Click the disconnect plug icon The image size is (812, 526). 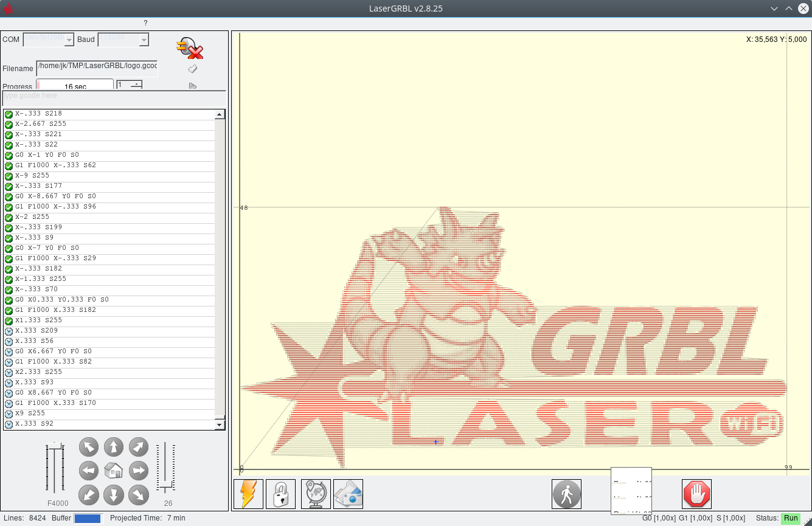pyautogui.click(x=189, y=48)
